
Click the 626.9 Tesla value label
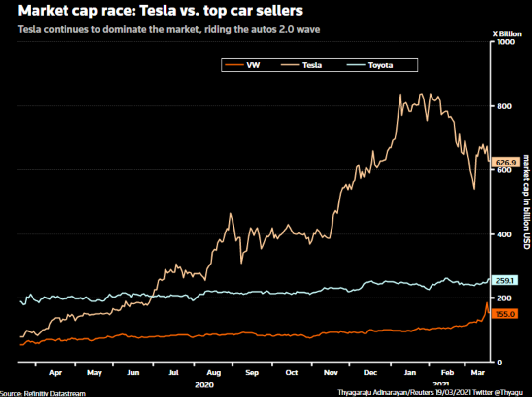pyautogui.click(x=506, y=163)
